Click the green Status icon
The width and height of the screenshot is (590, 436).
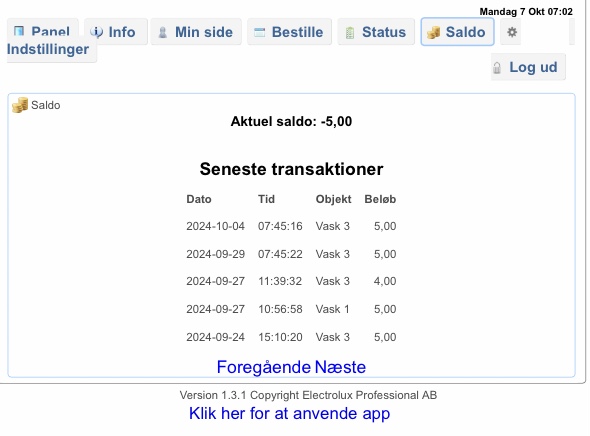click(x=350, y=33)
